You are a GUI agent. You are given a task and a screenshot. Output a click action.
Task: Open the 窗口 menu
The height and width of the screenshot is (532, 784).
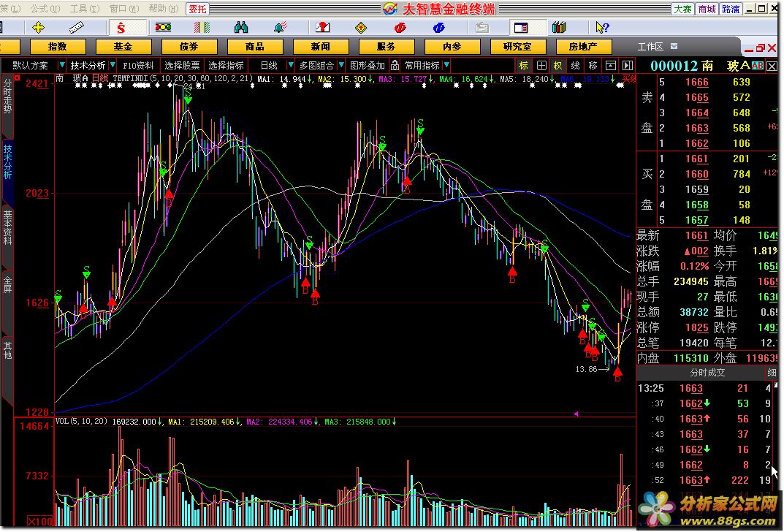[x=124, y=9]
